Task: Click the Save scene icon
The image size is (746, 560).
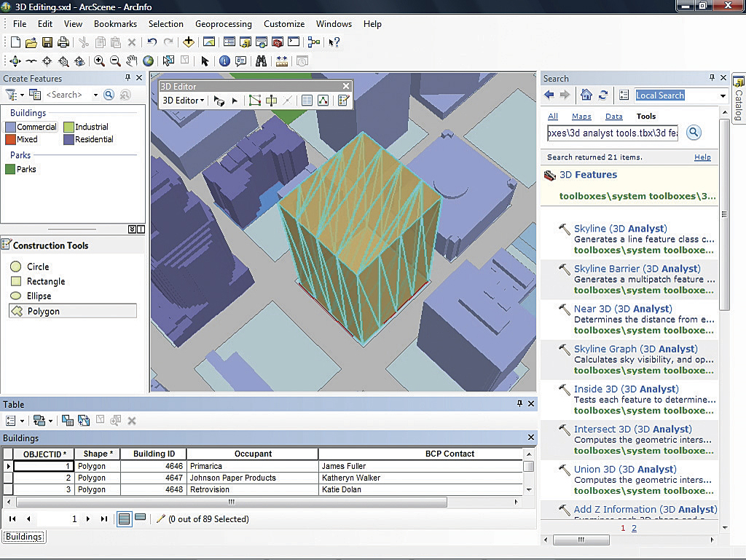Action: [x=47, y=43]
